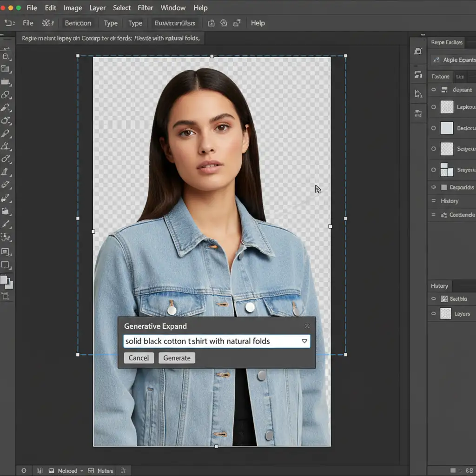The image size is (476, 476).
Task: Hide the Layers entry in bottom History panel
Action: [x=434, y=314]
